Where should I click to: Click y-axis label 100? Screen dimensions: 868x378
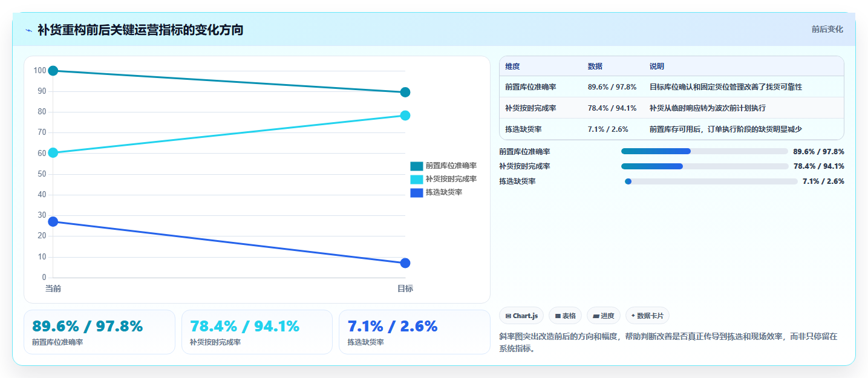coord(40,71)
